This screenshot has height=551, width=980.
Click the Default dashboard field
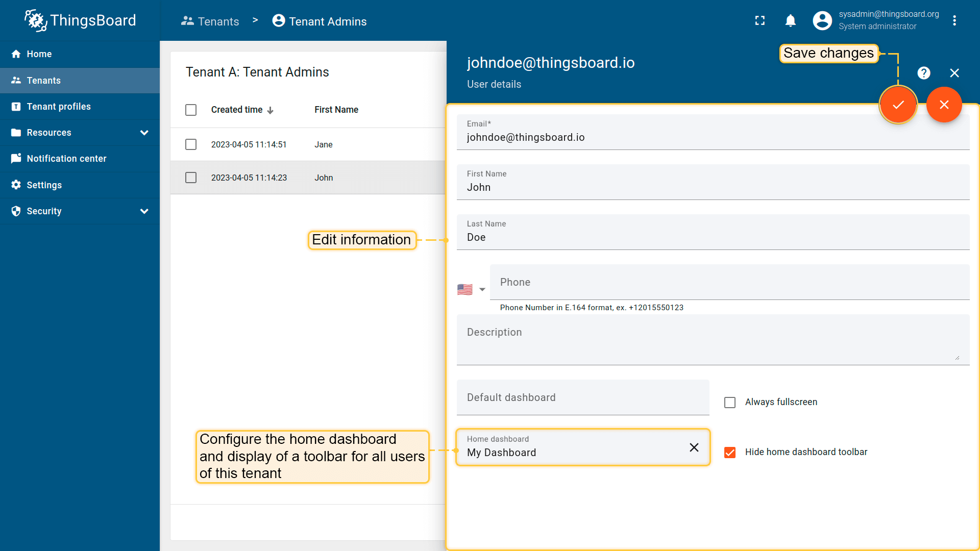point(582,397)
